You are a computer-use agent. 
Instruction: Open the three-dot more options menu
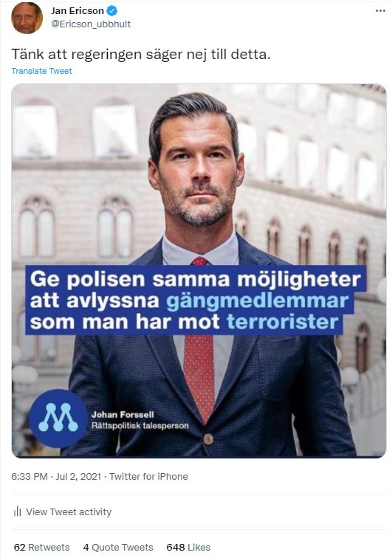(x=380, y=10)
